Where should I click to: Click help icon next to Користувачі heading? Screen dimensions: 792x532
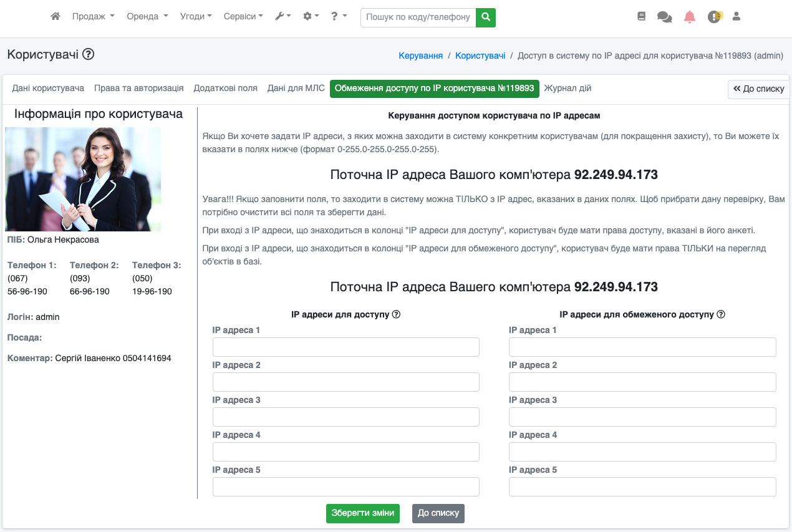click(x=89, y=54)
